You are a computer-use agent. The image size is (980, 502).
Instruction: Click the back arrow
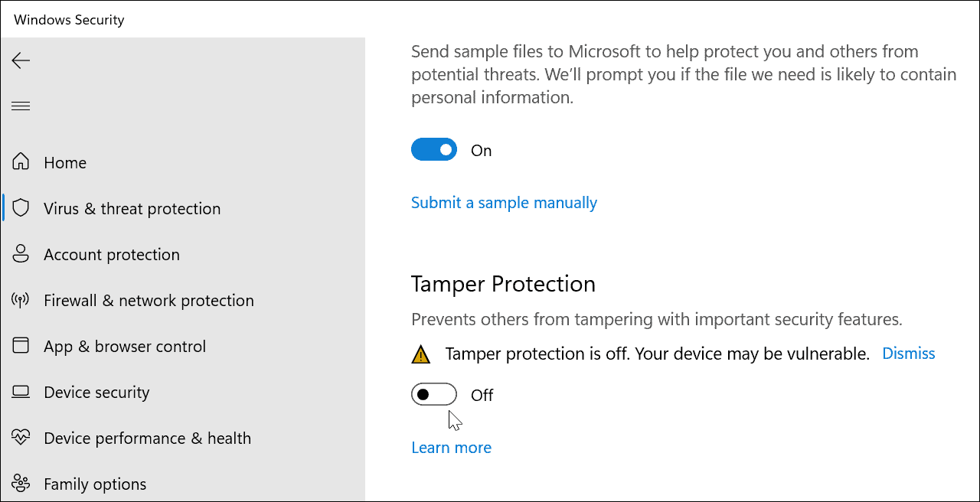(x=21, y=60)
